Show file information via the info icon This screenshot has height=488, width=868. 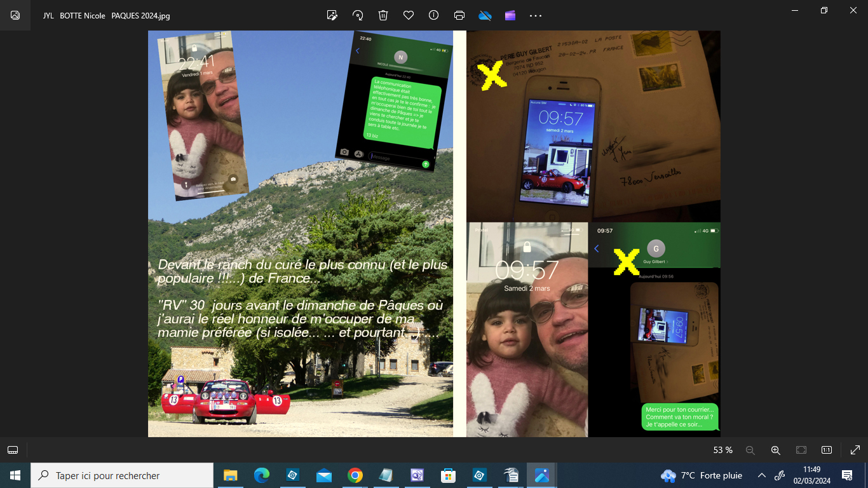434,15
